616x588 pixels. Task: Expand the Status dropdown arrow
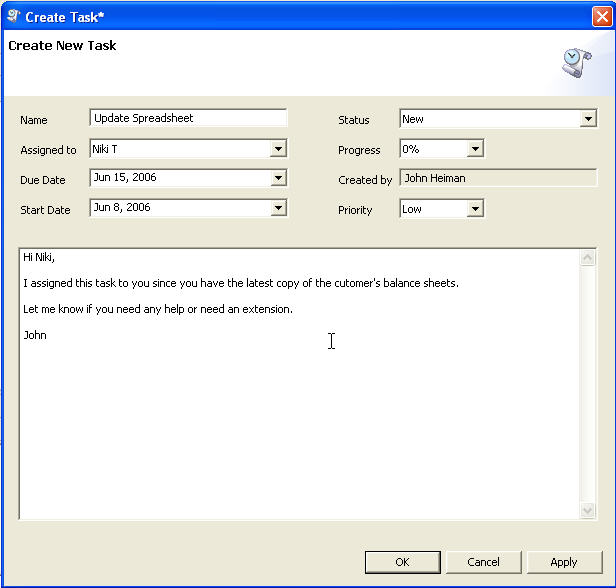pyautogui.click(x=588, y=119)
